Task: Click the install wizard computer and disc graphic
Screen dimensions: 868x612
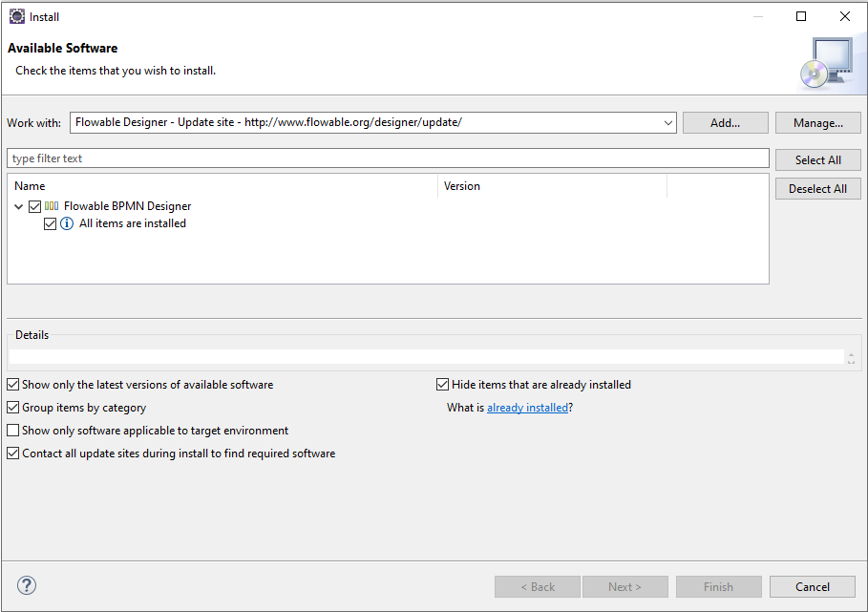Action: coord(828,62)
